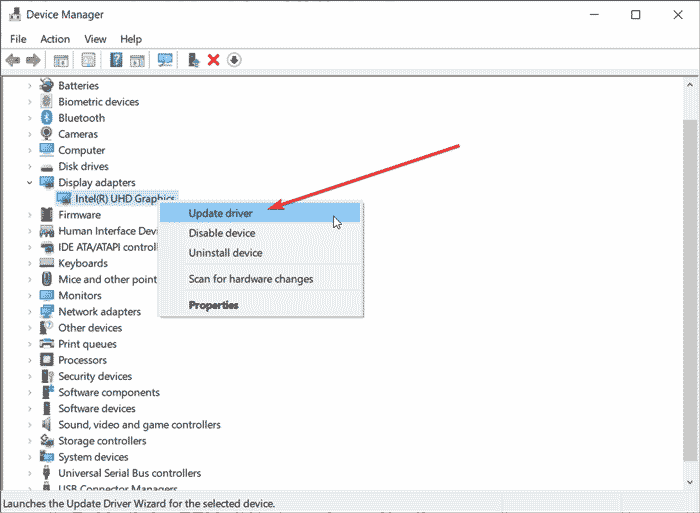Expand the Processors category
The width and height of the screenshot is (700, 513).
click(29, 360)
